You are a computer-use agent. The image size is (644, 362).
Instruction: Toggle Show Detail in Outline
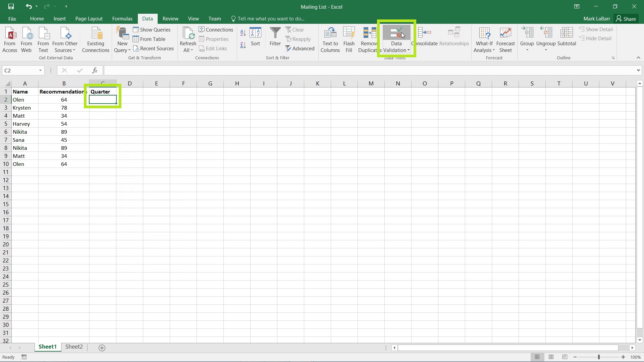click(x=596, y=29)
